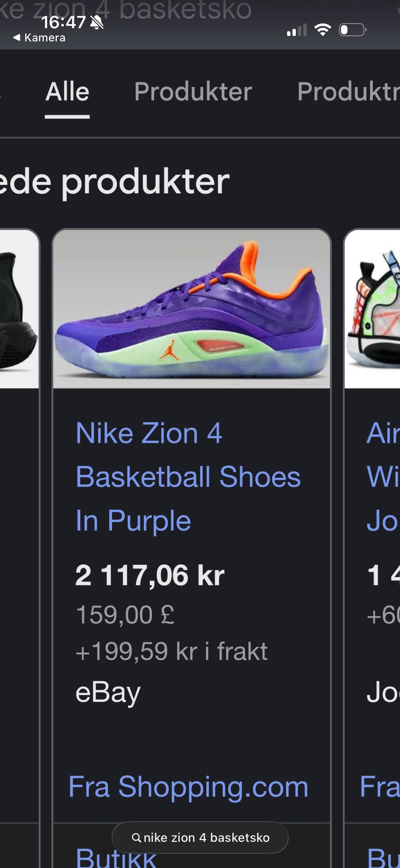Open Nike Zion 4 Basketball Shoes link
400x868 pixels.
[188, 477]
